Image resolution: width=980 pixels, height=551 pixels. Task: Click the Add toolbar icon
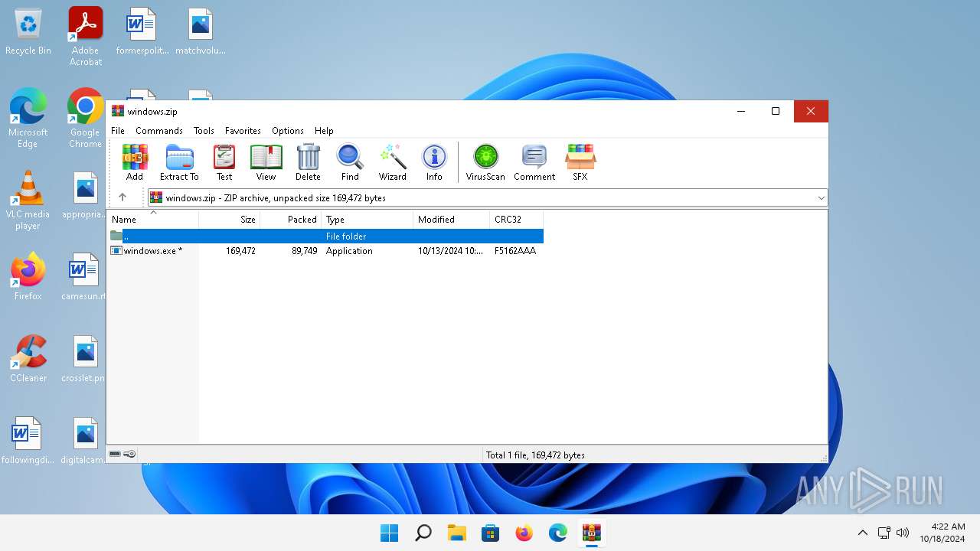[135, 162]
